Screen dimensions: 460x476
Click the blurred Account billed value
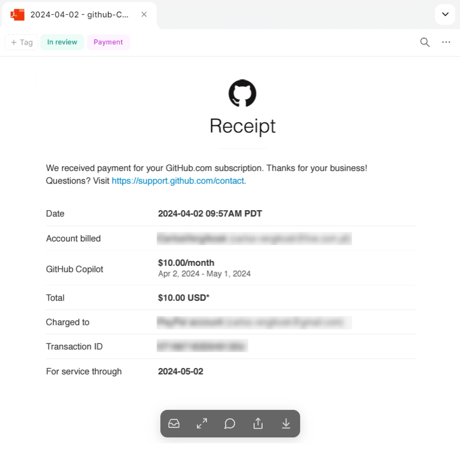pyautogui.click(x=254, y=239)
